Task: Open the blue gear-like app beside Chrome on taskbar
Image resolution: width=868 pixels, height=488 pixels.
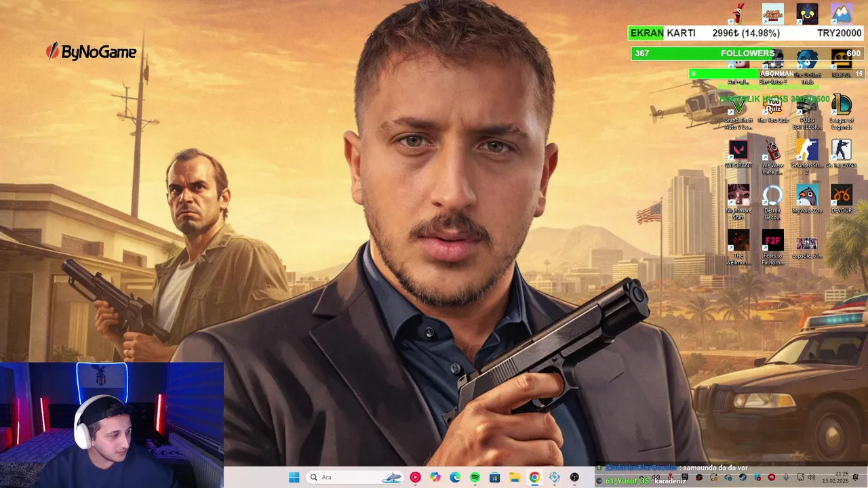Action: (555, 478)
